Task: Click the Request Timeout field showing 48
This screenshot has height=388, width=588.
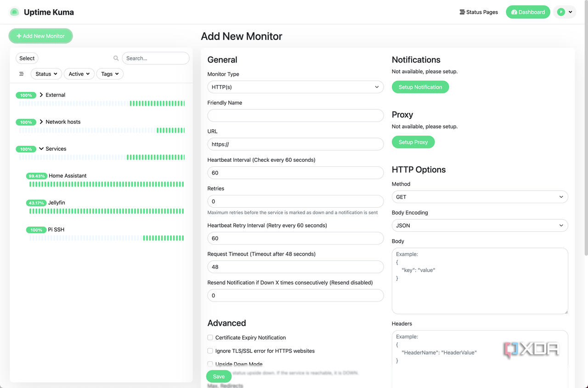Action: [295, 267]
